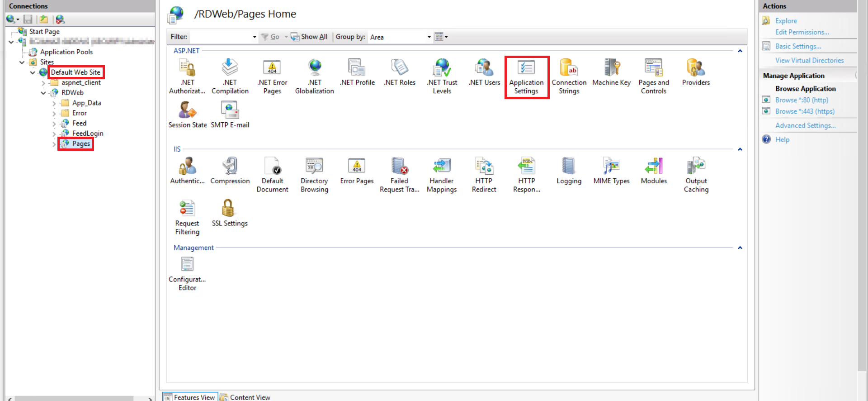Open Application Settings feature

[x=527, y=77]
